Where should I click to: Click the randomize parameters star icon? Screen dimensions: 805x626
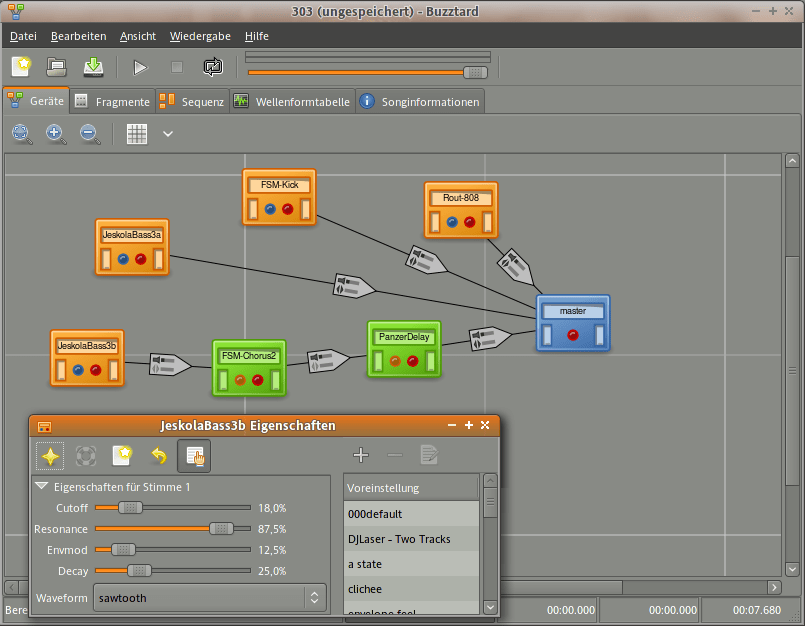tap(48, 455)
